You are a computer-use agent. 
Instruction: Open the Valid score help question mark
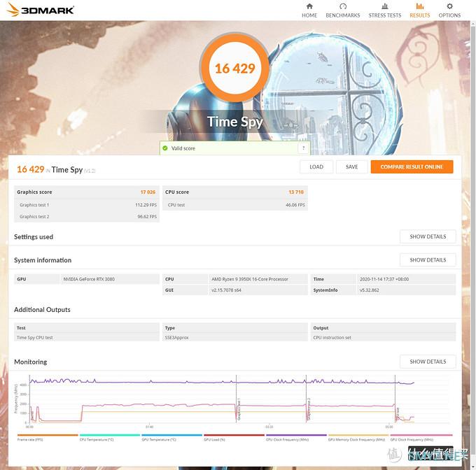[x=303, y=148]
